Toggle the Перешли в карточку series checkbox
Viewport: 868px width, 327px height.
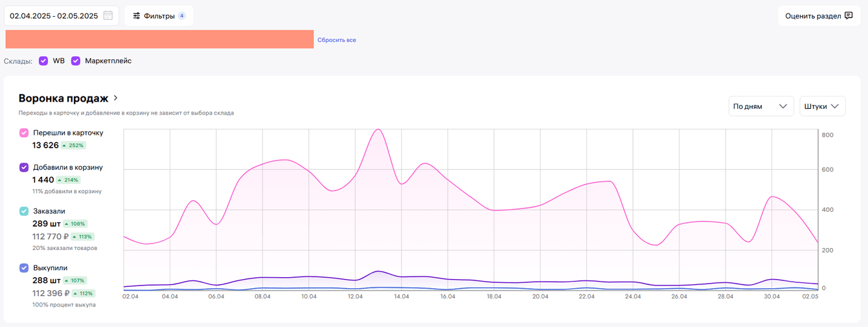(x=24, y=133)
